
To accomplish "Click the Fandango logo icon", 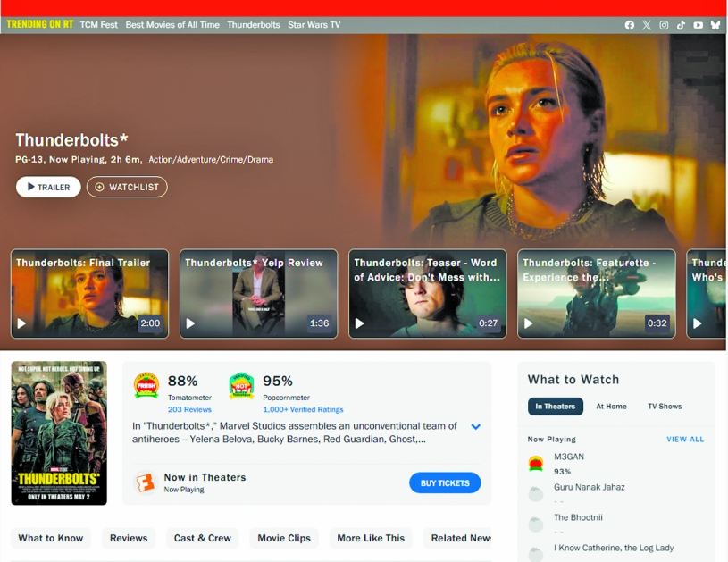I will coord(146,483).
